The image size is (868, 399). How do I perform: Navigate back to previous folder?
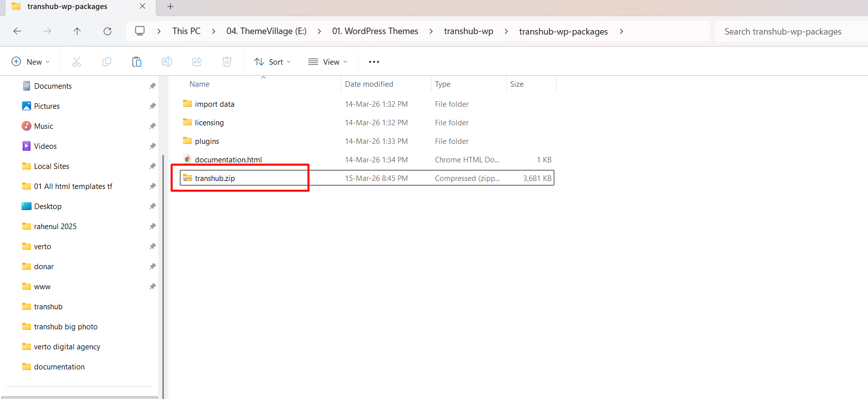pyautogui.click(x=18, y=31)
